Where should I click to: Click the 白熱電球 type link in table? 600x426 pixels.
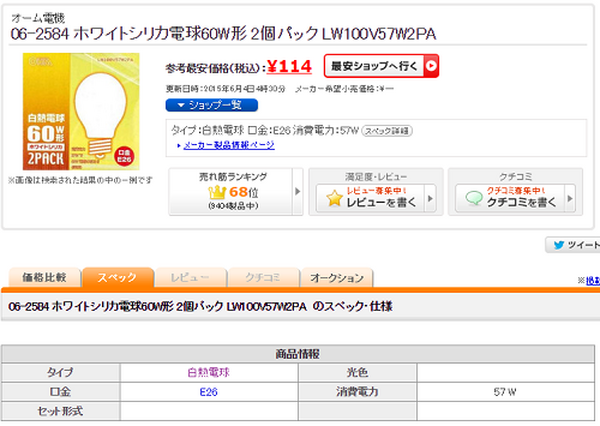tap(209, 372)
